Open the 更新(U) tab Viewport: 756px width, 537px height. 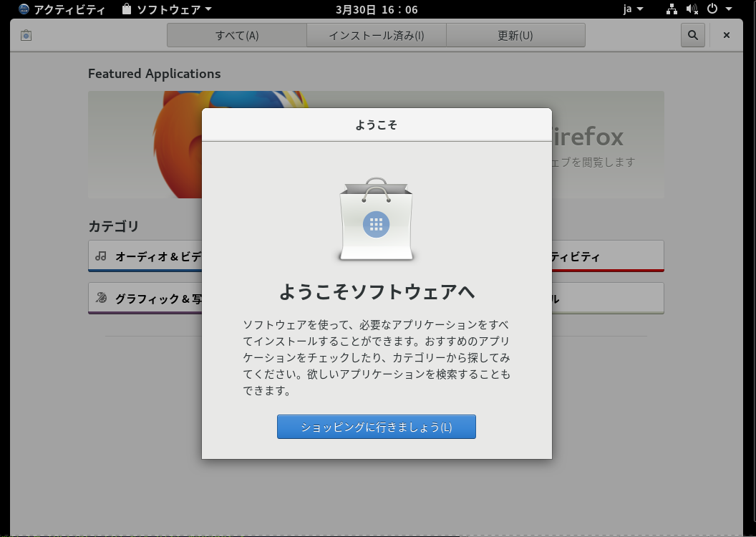pos(515,35)
